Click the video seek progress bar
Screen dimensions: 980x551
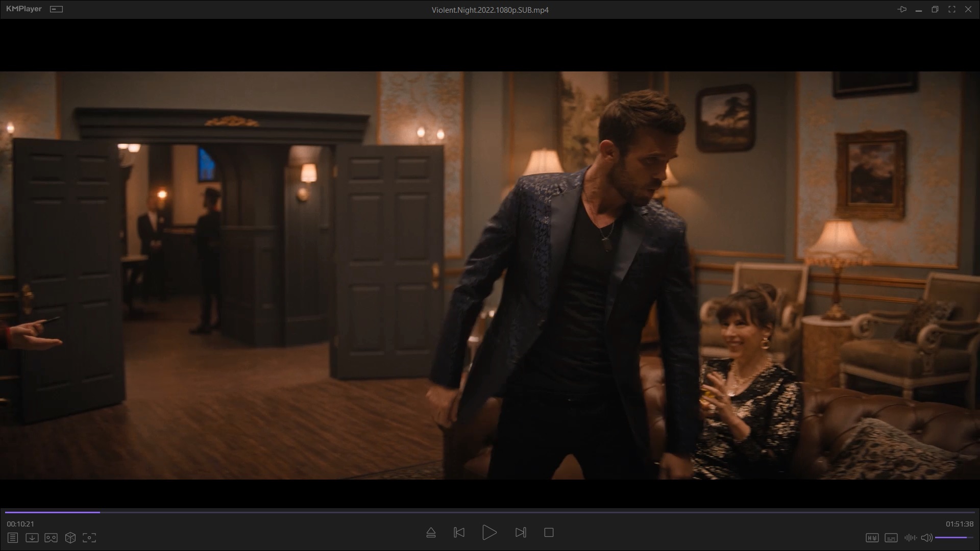pyautogui.click(x=490, y=512)
